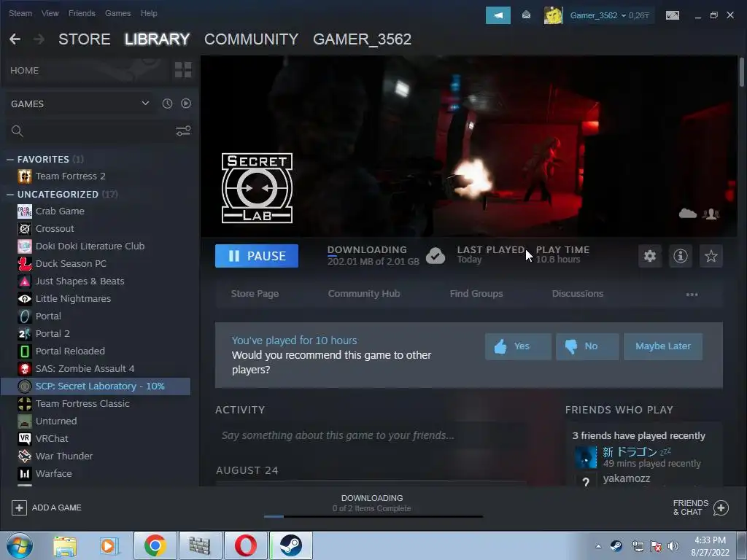
Task: Open the Games menu
Action: [x=117, y=13]
